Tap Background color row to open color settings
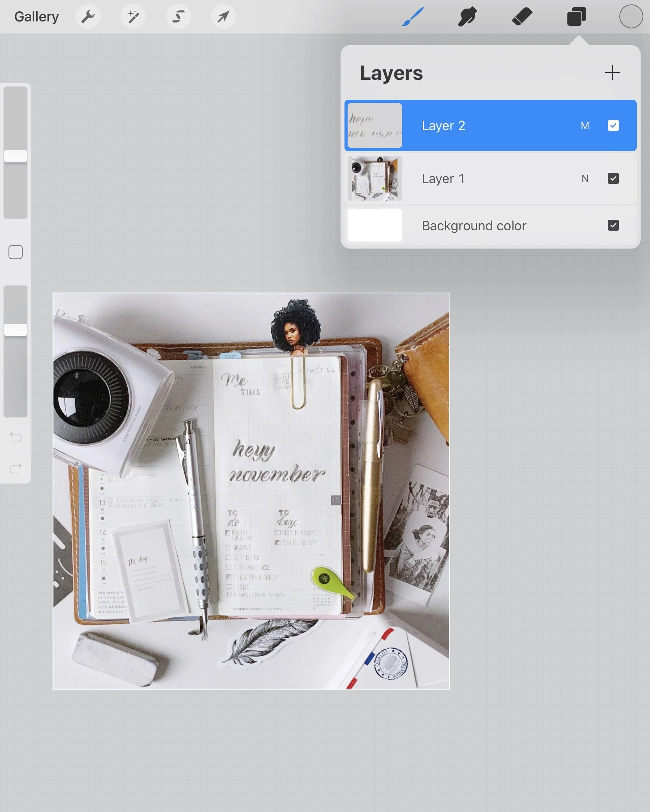This screenshot has height=812, width=650. (473, 225)
